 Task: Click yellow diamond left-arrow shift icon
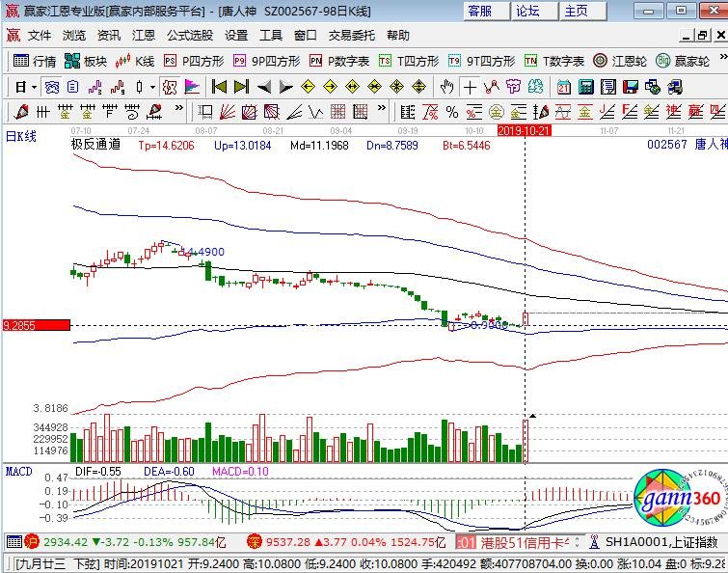pos(308,87)
